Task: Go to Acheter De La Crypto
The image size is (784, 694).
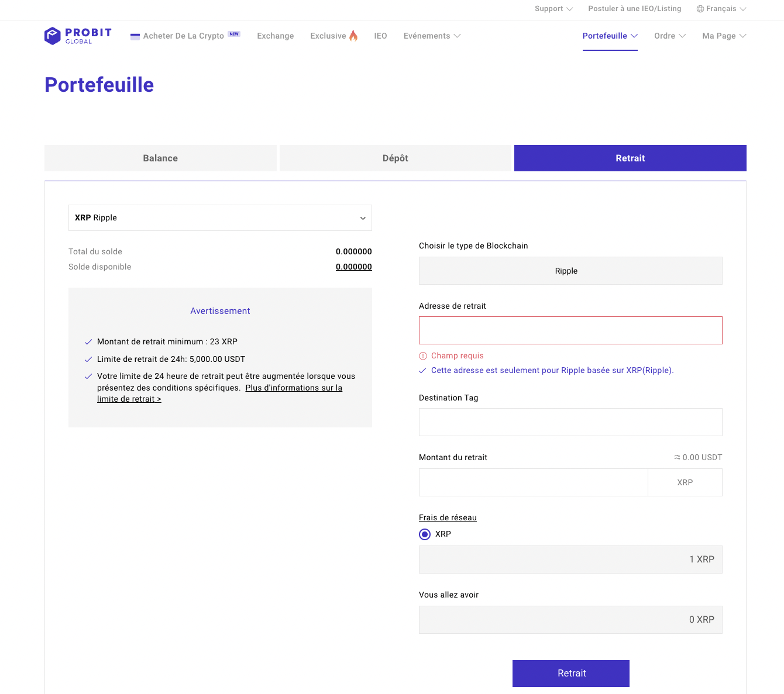Action: [184, 36]
